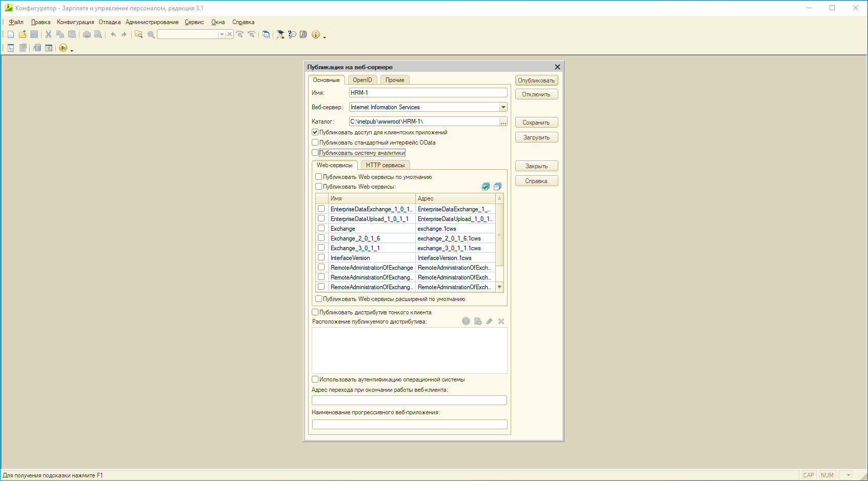Tick the InterfaceVersion web service checkbox
Viewport: 868px width, 481px height.
tap(321, 257)
